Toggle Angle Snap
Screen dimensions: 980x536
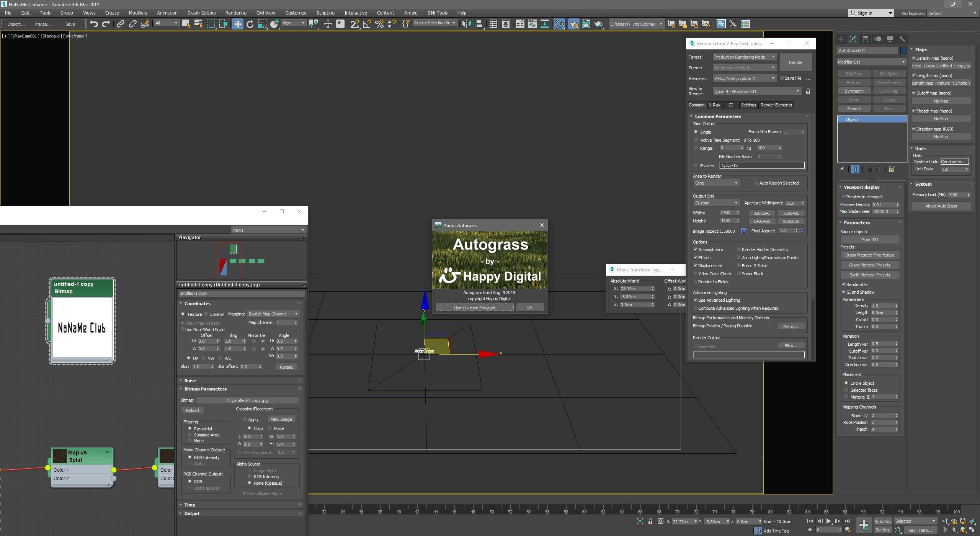(x=367, y=24)
